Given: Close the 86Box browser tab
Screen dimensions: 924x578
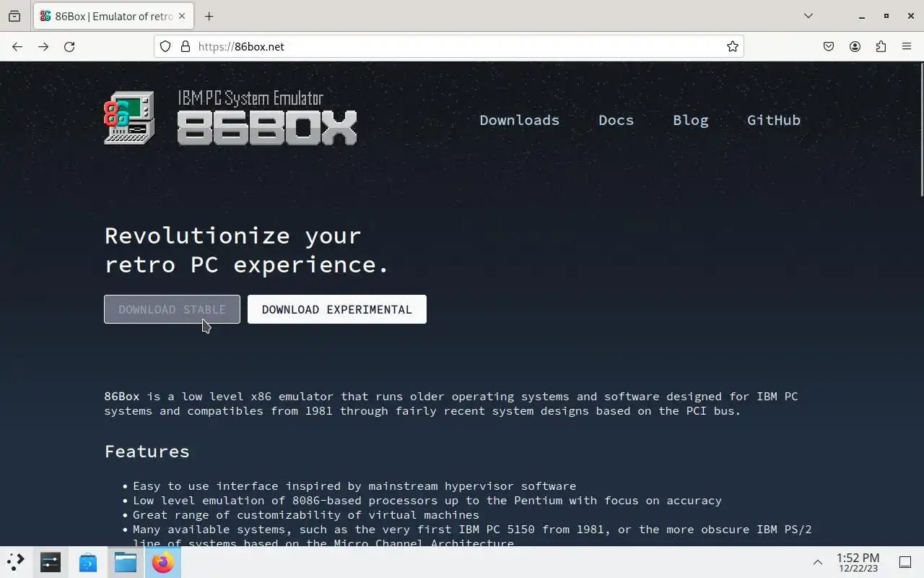Looking at the screenshot, I should pyautogui.click(x=182, y=16).
